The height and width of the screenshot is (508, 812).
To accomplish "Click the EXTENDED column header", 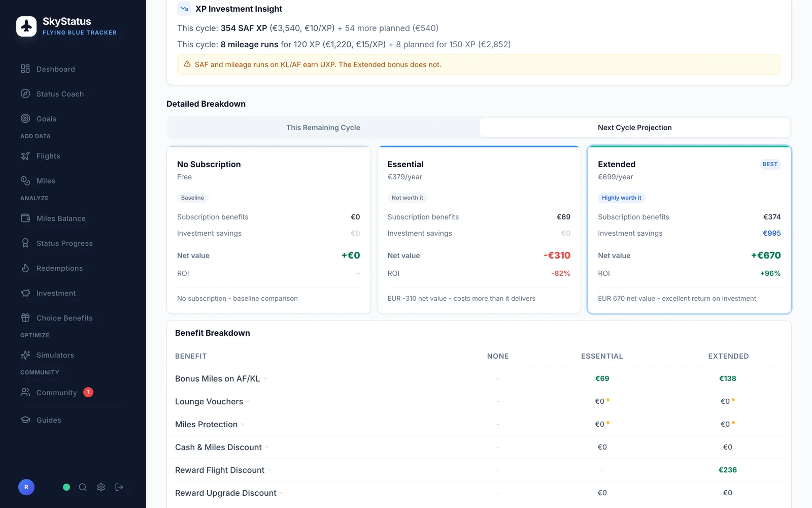I will coord(728,356).
